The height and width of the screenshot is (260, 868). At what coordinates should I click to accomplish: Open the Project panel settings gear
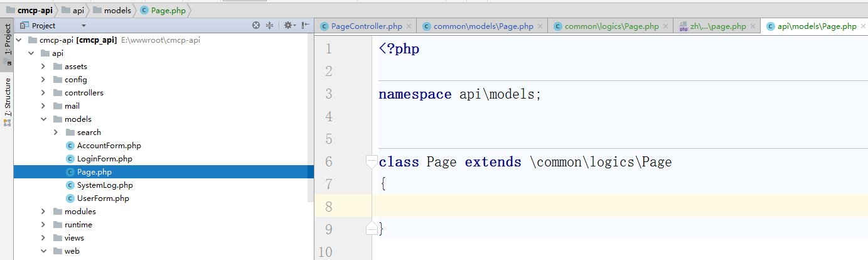tap(288, 26)
